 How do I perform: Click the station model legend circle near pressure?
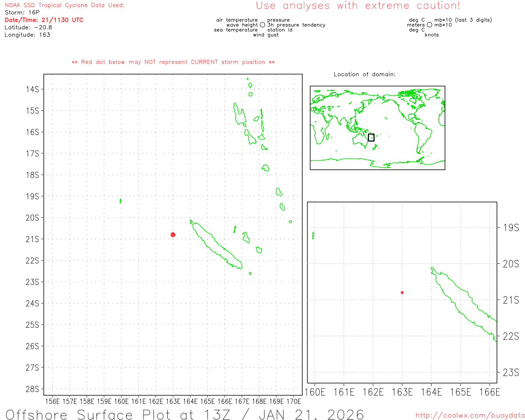[x=262, y=25]
